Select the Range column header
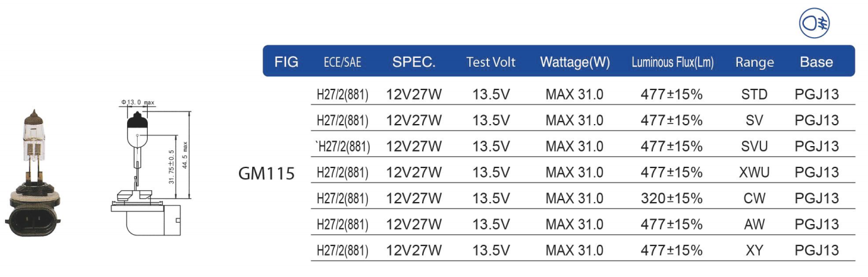This screenshot has height=277, width=868. click(x=754, y=62)
